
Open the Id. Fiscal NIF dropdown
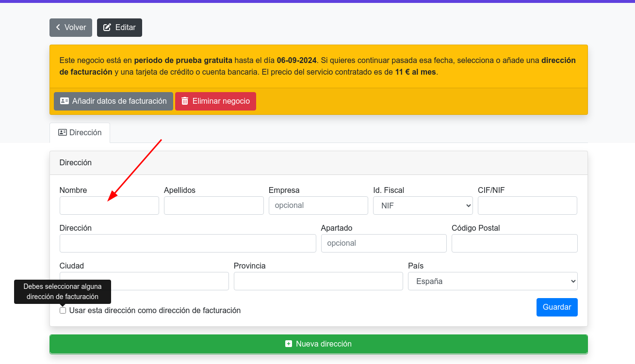[423, 206]
